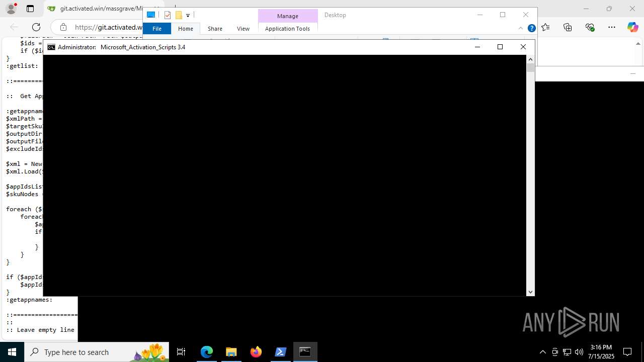
Task: Open Application Tools ribbon tab
Action: (287, 29)
